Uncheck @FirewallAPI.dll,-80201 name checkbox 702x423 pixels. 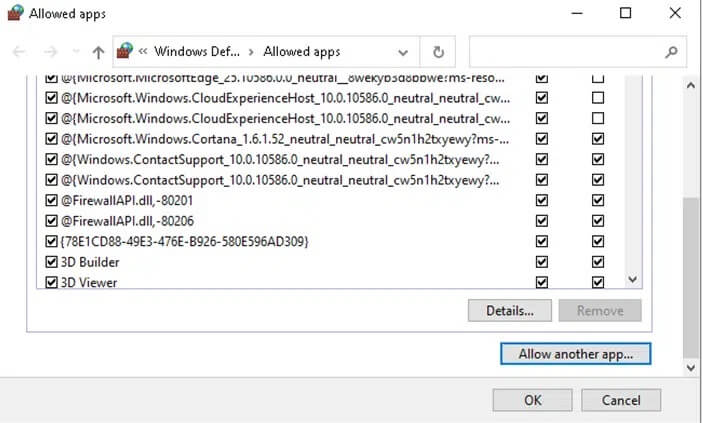(x=51, y=200)
